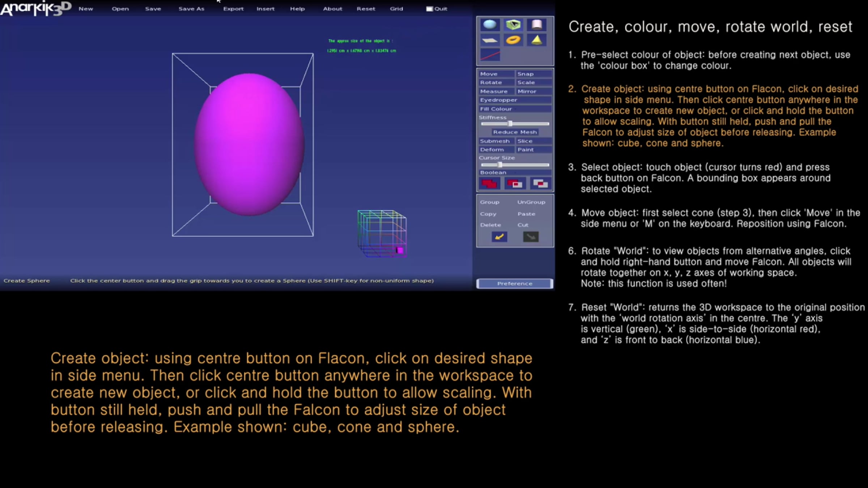Select the green cube shape icon

(513, 25)
